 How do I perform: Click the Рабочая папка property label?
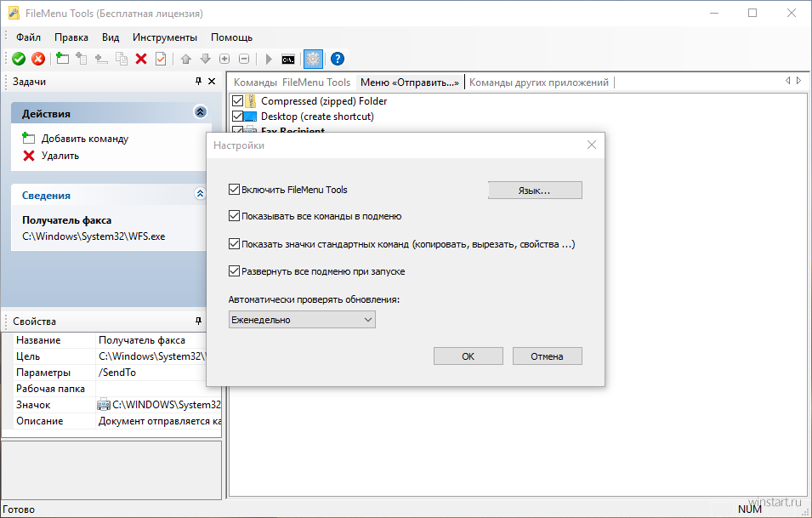coord(50,389)
